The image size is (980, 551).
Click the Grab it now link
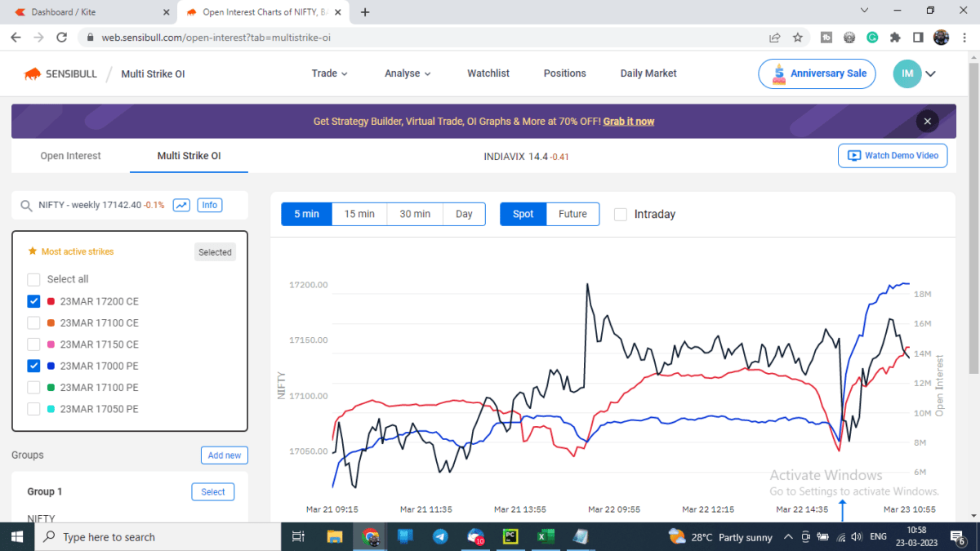pyautogui.click(x=628, y=121)
